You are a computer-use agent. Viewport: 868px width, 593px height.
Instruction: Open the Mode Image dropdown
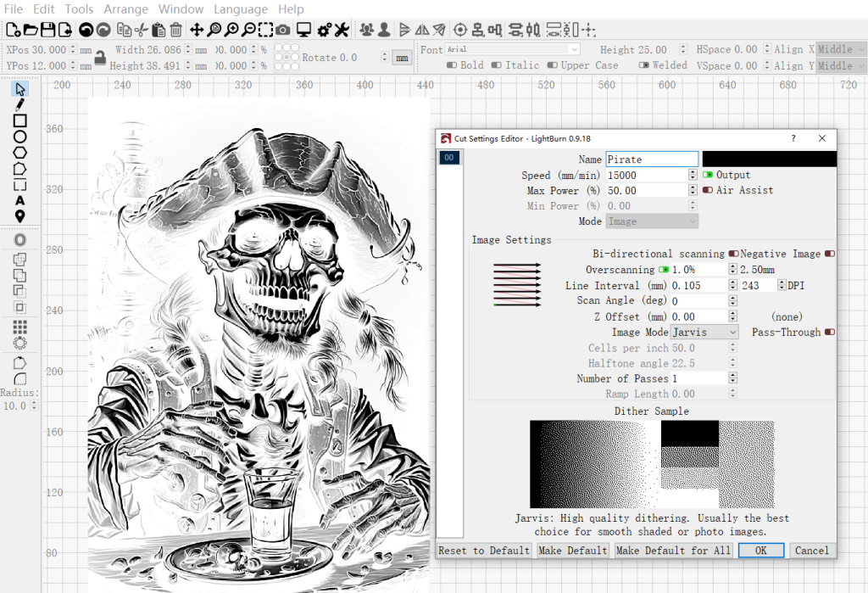point(652,221)
